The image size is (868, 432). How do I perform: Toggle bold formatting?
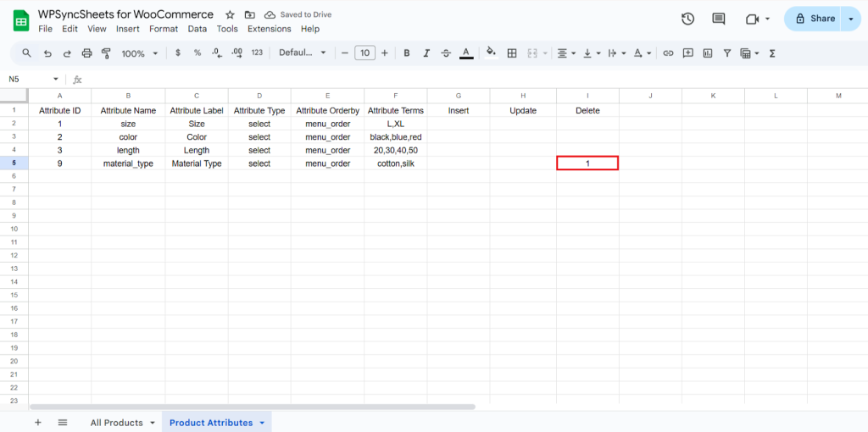407,53
